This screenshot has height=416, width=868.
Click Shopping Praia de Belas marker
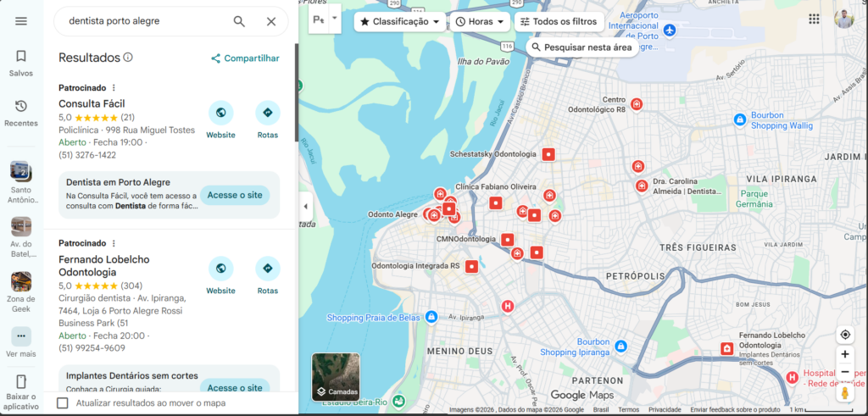coord(431,317)
